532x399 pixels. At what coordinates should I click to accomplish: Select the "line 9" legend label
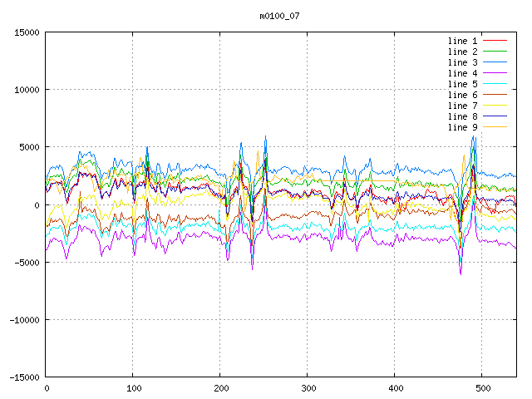point(462,127)
